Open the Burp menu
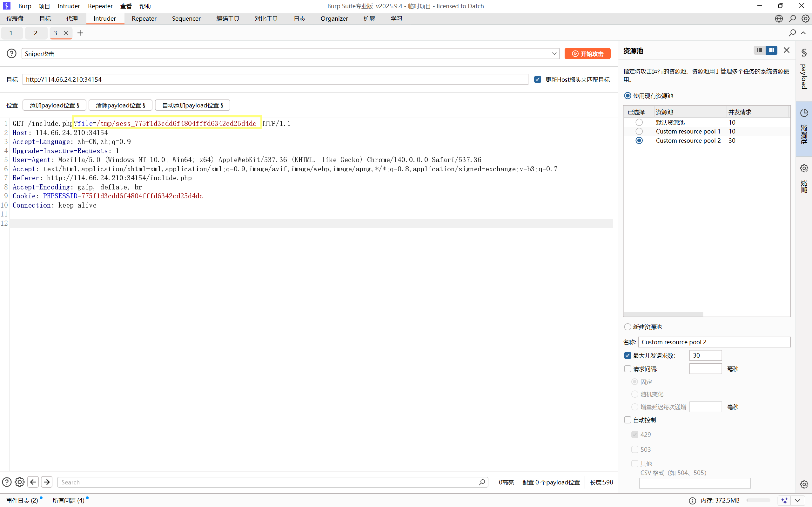The height and width of the screenshot is (507, 812). (x=25, y=6)
